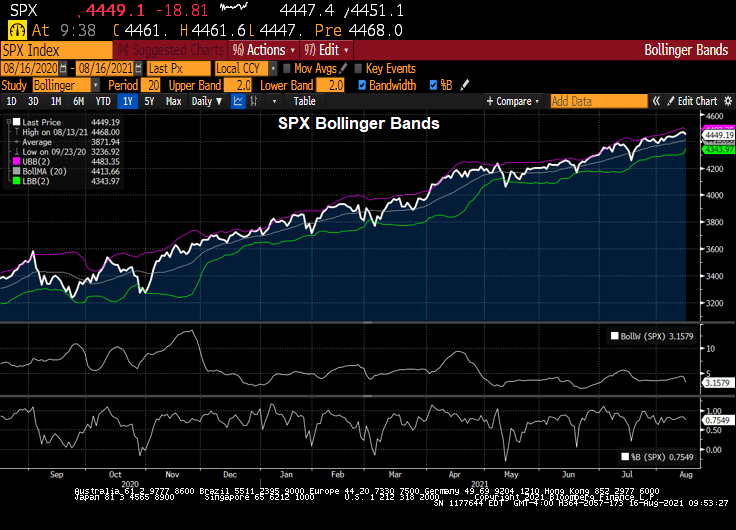
Task: Open the Actions menu
Action: tap(263, 50)
